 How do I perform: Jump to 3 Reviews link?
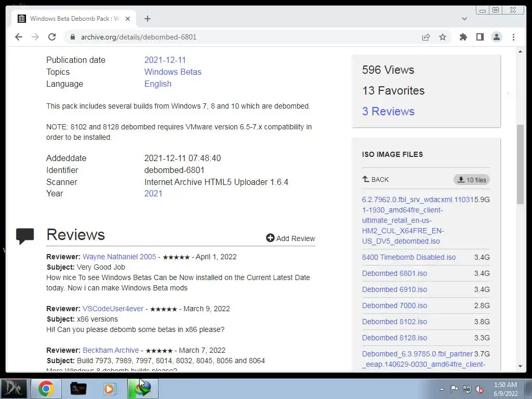click(388, 111)
